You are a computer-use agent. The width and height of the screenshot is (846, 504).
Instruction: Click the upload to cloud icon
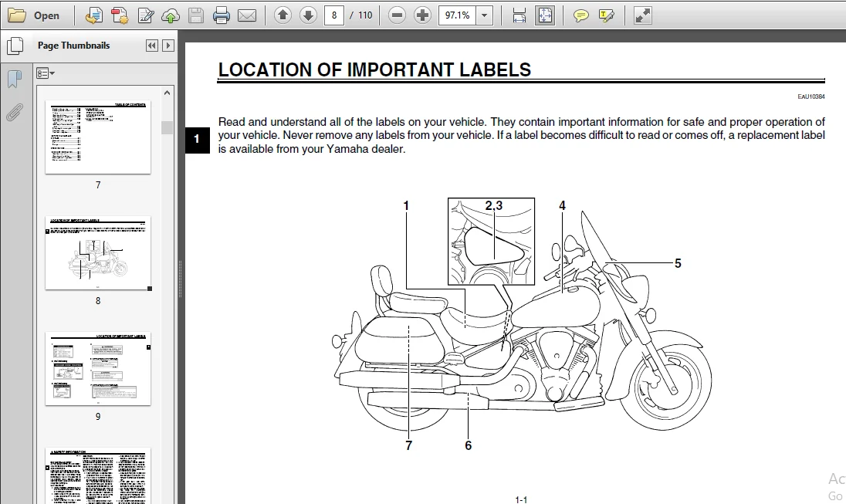[x=171, y=15]
